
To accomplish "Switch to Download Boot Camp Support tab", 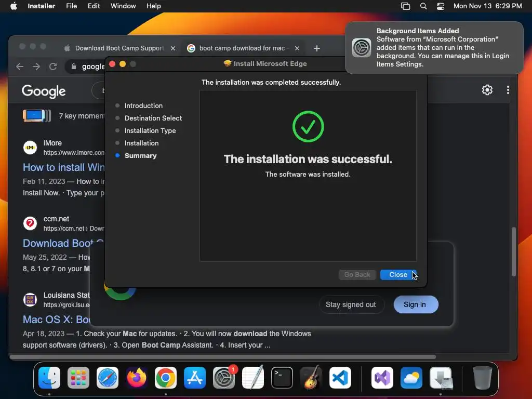I will tap(119, 48).
